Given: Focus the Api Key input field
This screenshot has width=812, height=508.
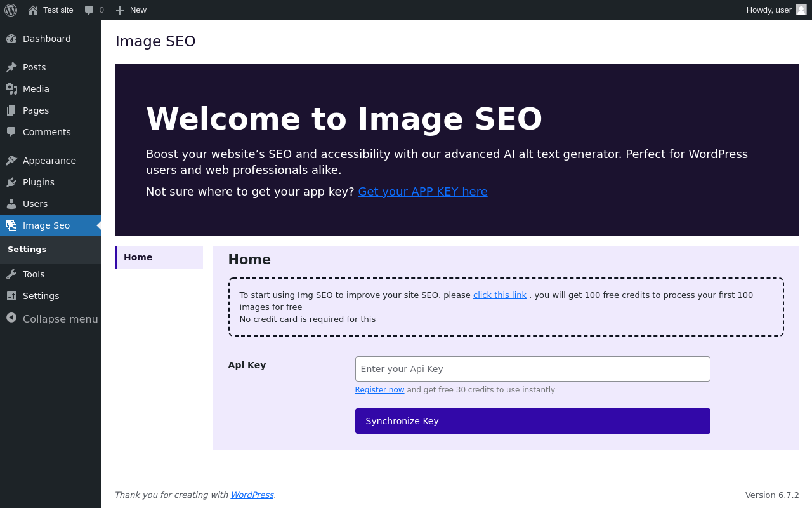Looking at the screenshot, I should 533,369.
